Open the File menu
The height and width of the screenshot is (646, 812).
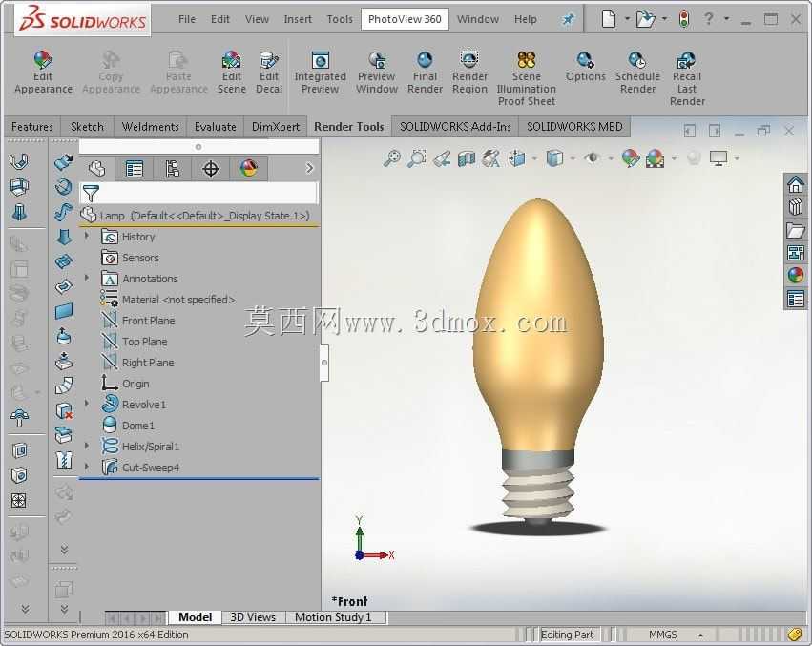[187, 19]
